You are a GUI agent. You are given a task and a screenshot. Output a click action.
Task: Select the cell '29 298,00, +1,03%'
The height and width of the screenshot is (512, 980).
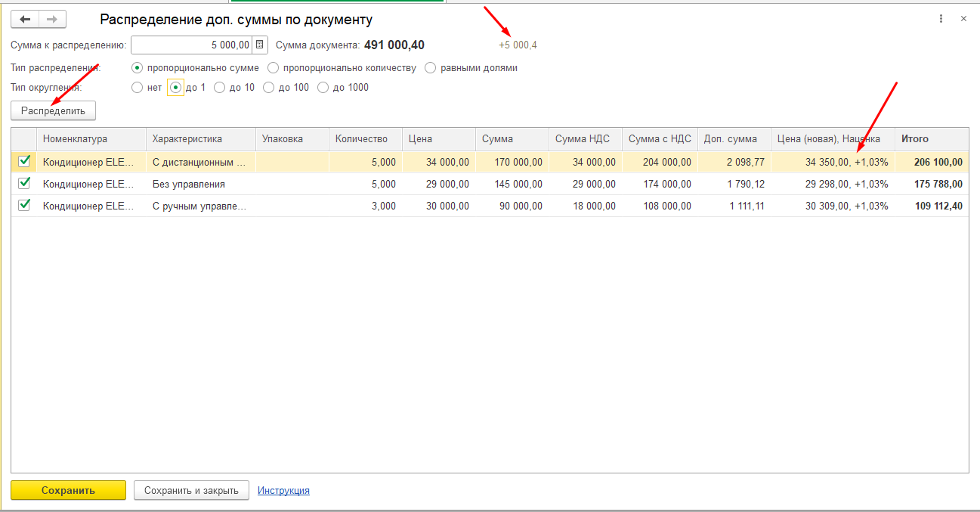833,184
